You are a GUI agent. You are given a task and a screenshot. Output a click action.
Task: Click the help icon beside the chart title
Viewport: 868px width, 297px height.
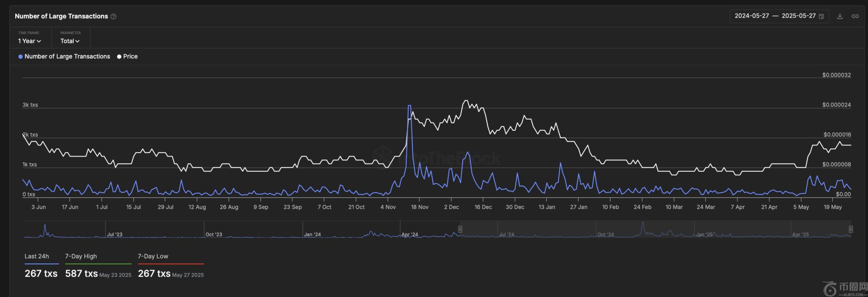[x=113, y=17]
